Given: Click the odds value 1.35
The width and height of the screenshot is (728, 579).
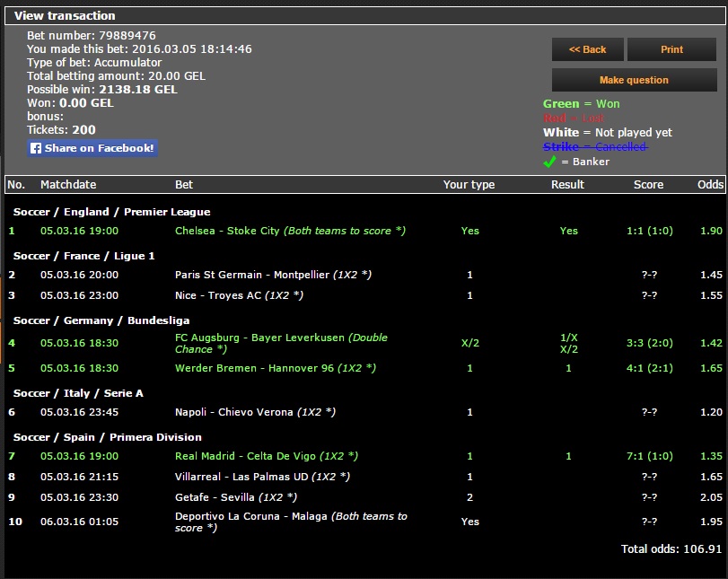Looking at the screenshot, I should point(711,456).
